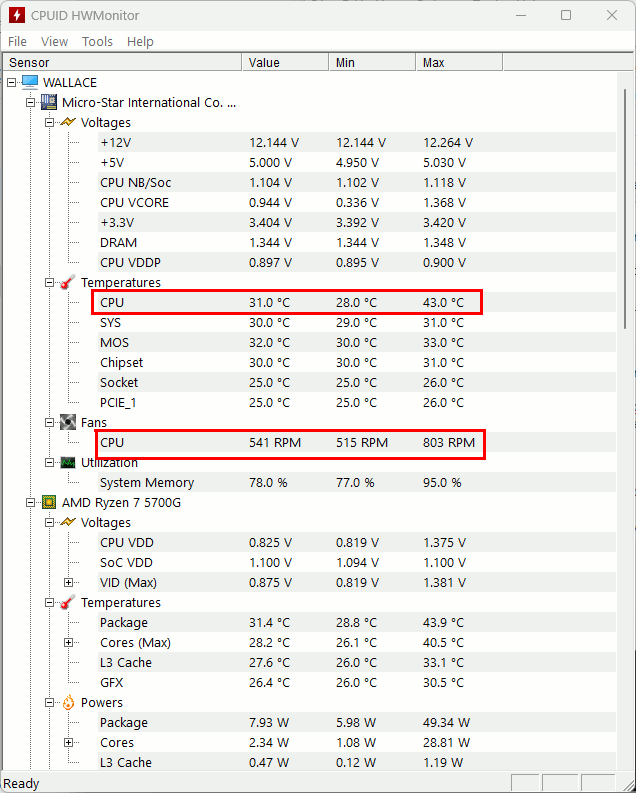Collapse the motherboard Voltages group
Image resolution: width=636 pixels, height=793 pixels.
click(50, 122)
